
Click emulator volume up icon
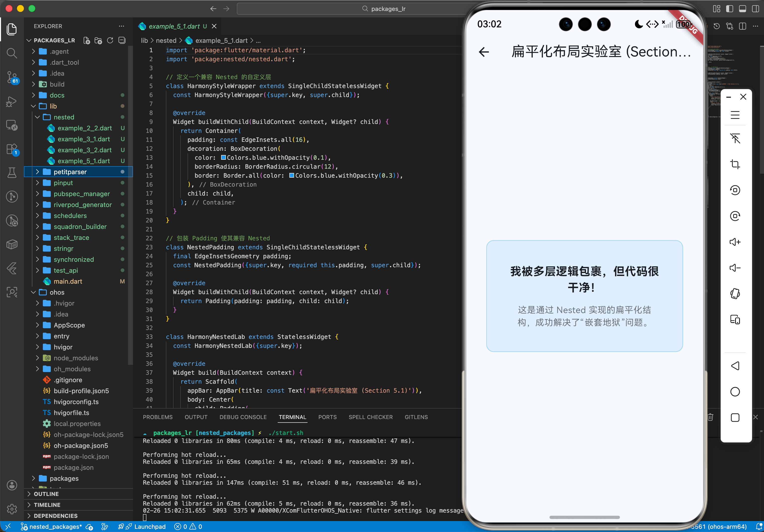point(735,242)
